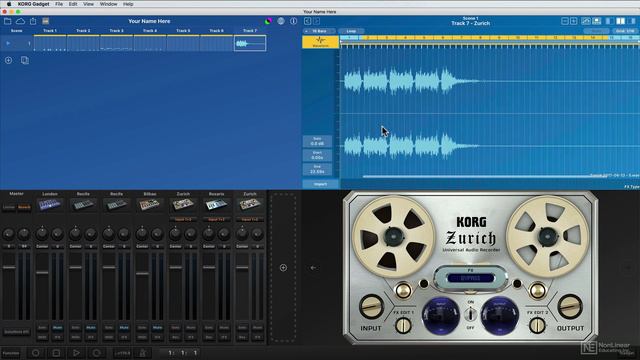This screenshot has width=640, height=360.
Task: Open the Window menu
Action: pyautogui.click(x=108, y=4)
